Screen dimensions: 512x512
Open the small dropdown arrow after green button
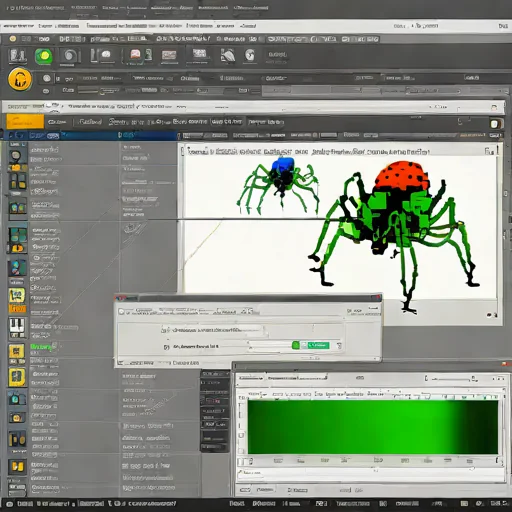339,346
